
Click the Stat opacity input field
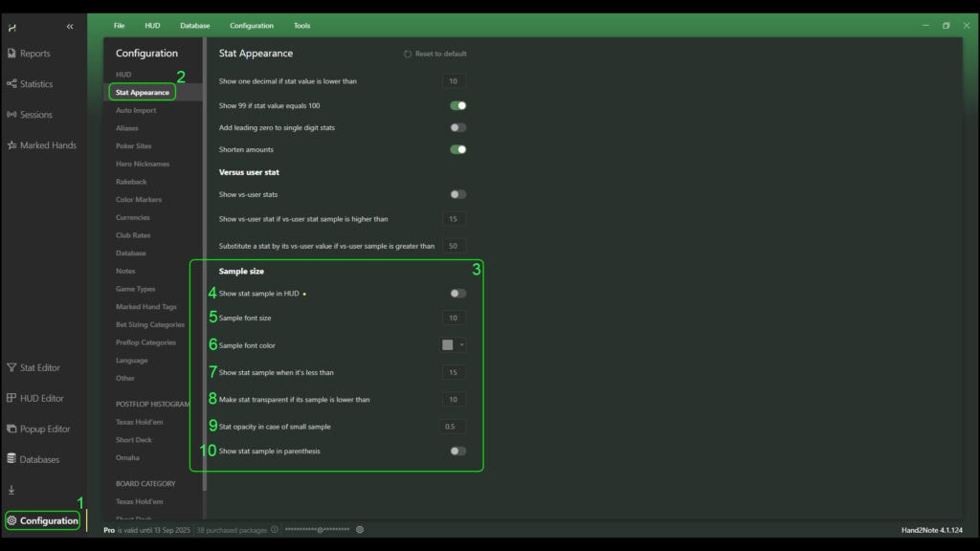453,426
